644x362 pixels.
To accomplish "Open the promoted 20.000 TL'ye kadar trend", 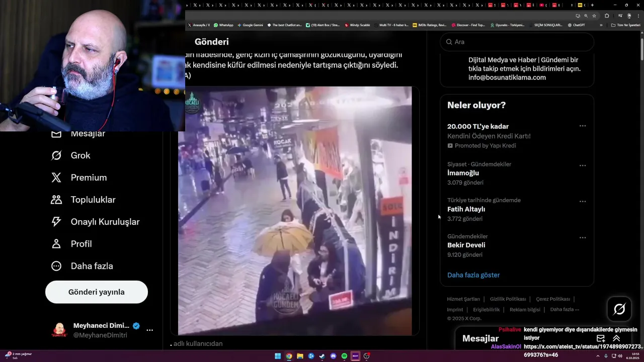I will [x=517, y=136].
